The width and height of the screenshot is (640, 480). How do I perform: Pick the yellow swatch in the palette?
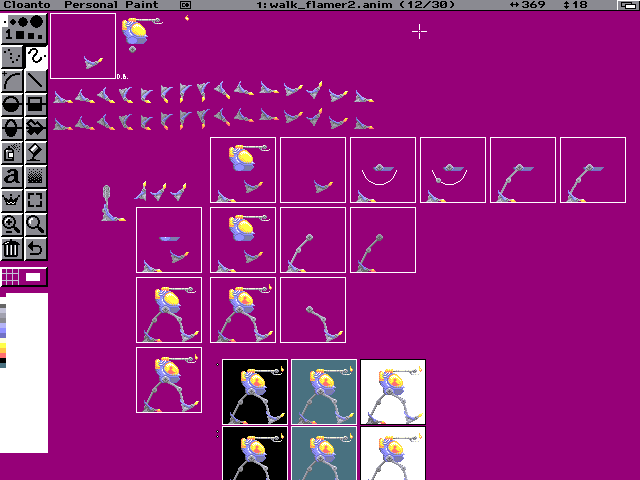(3, 347)
